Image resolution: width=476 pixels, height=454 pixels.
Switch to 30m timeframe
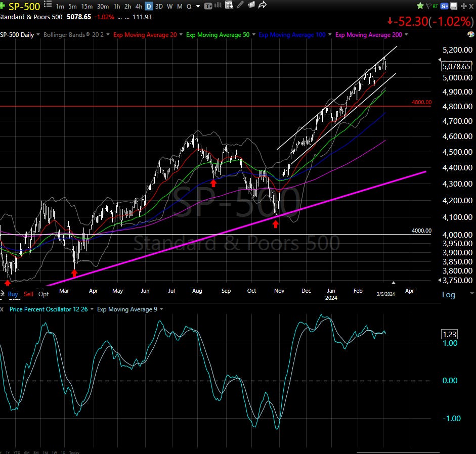[x=103, y=7]
